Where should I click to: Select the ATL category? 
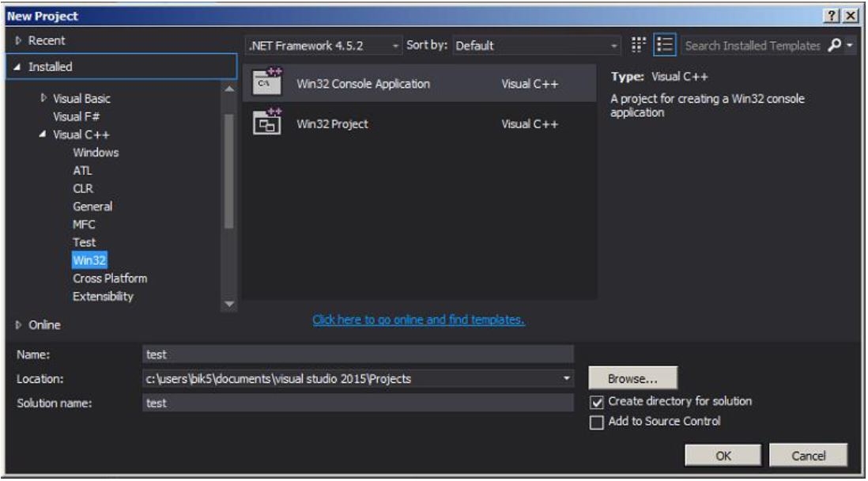click(82, 171)
